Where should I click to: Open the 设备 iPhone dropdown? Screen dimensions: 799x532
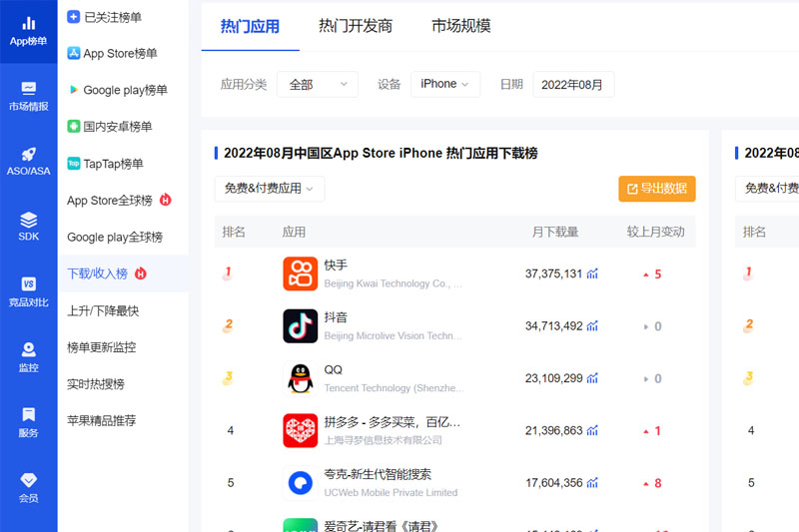pyautogui.click(x=444, y=85)
